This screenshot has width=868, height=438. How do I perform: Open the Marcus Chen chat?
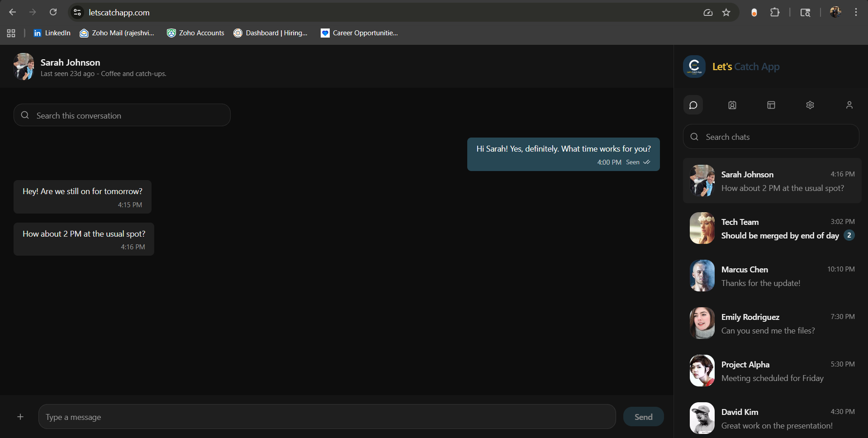coord(772,276)
